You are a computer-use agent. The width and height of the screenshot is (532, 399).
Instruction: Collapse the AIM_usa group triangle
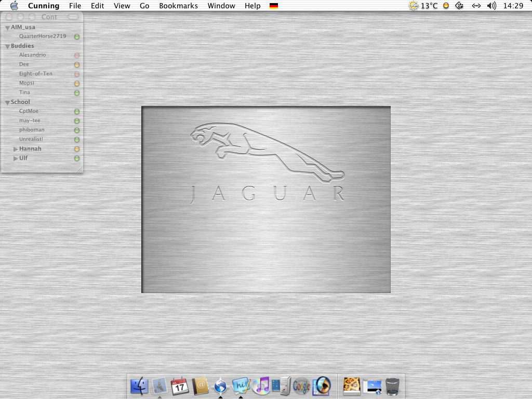(x=7, y=28)
